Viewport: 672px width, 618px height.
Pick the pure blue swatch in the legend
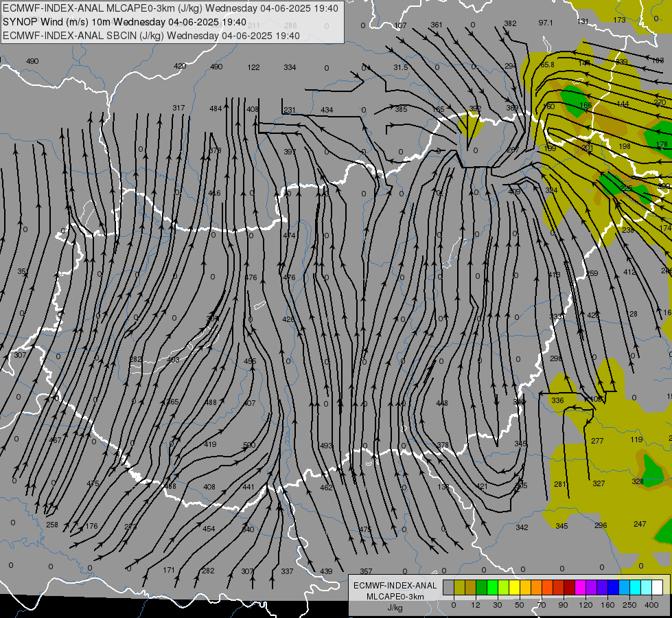[x=614, y=587]
